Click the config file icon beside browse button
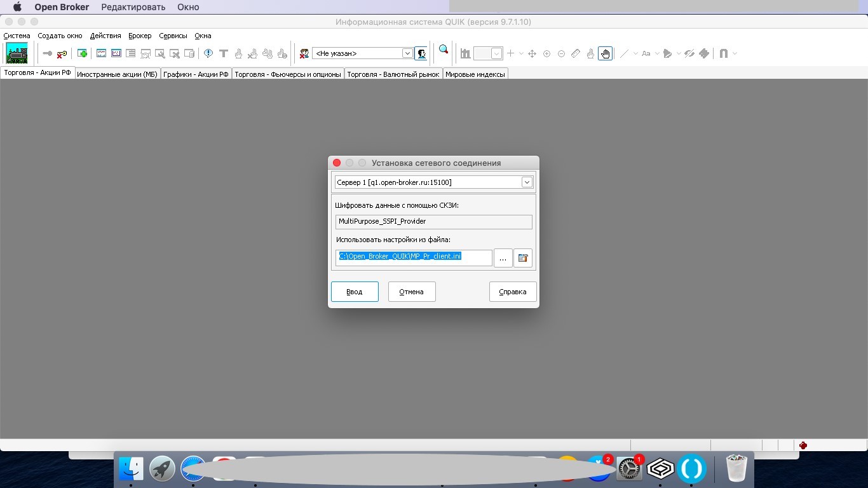Screen dimensions: 868x488 pyautogui.click(x=523, y=258)
